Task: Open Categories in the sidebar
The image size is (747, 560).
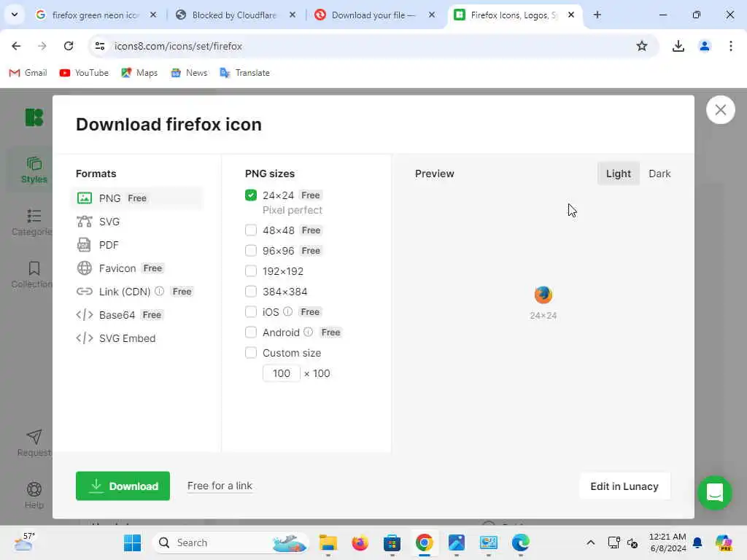Action: pyautogui.click(x=32, y=222)
